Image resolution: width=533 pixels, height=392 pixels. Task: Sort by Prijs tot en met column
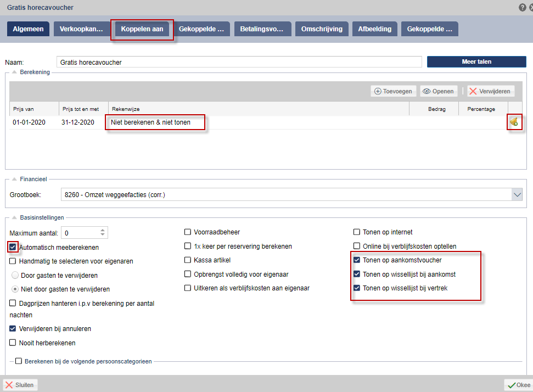83,109
